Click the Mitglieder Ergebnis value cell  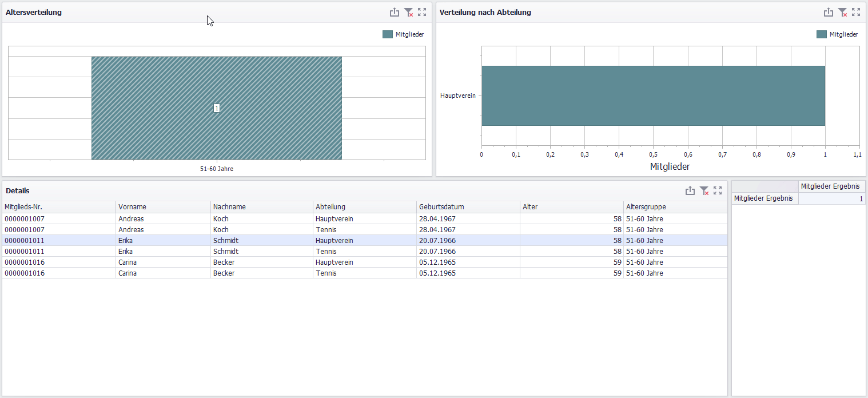831,198
